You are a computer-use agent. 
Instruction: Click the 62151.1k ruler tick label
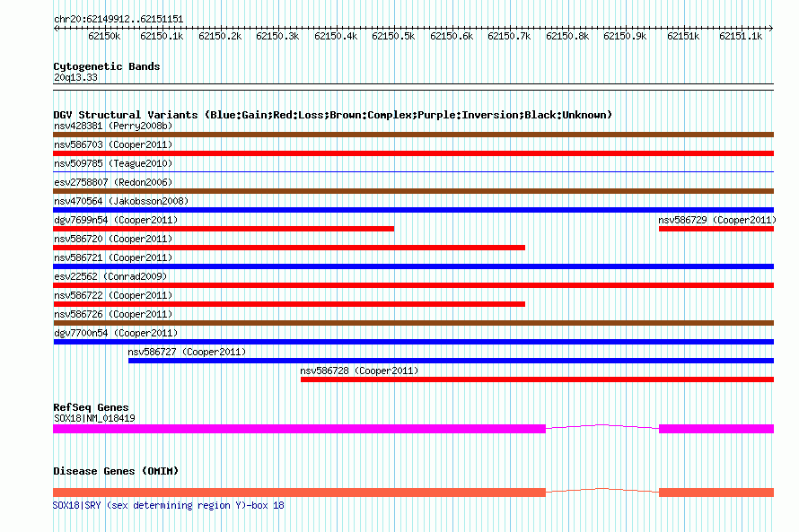tap(741, 36)
